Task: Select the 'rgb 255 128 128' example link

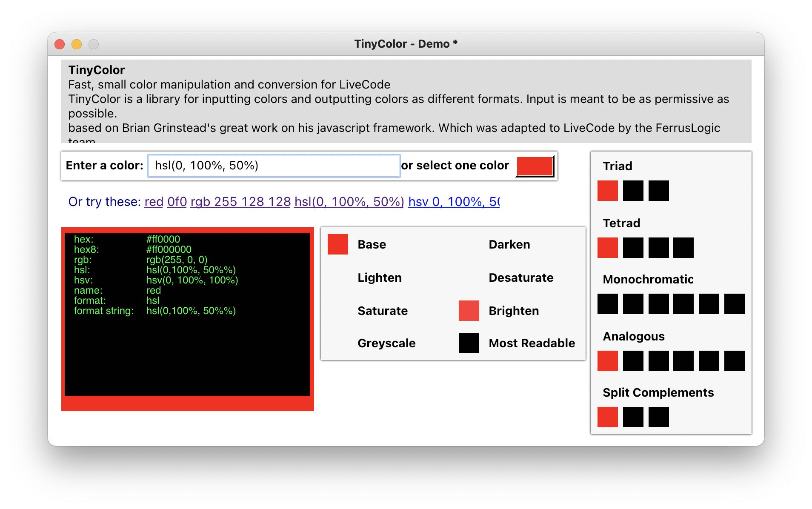Action: [x=240, y=202]
